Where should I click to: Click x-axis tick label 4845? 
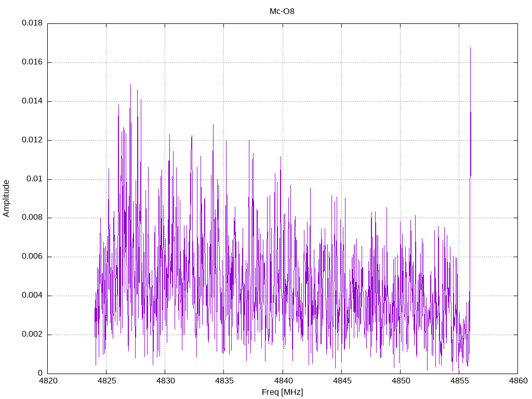(x=342, y=381)
